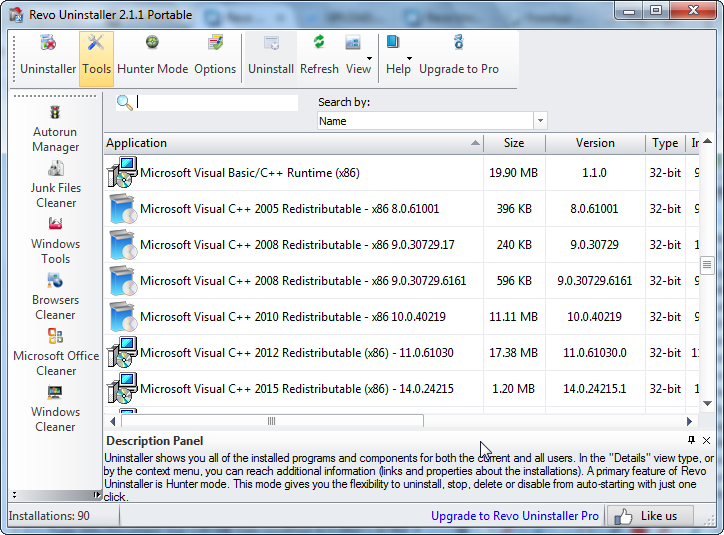This screenshot has height=535, width=724.
Task: Expand the Help dropdown arrow
Action: [409, 59]
